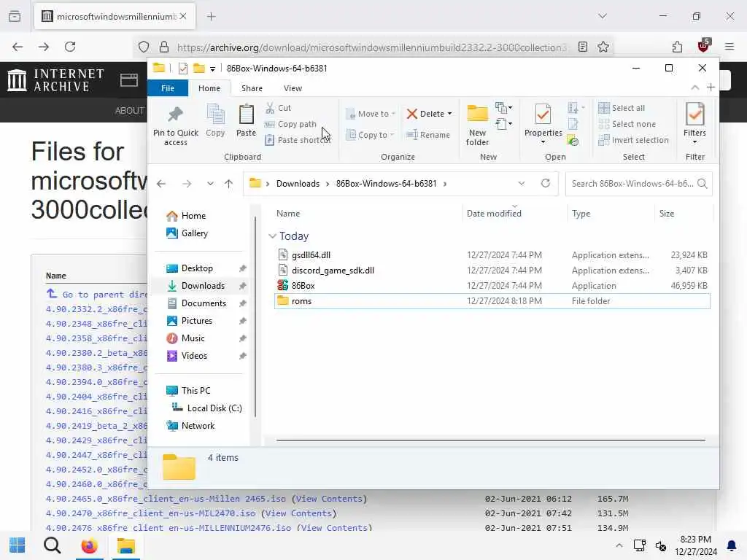This screenshot has width=747, height=560.
Task: Click Paste shortcut in ribbon
Action: pyautogui.click(x=298, y=140)
